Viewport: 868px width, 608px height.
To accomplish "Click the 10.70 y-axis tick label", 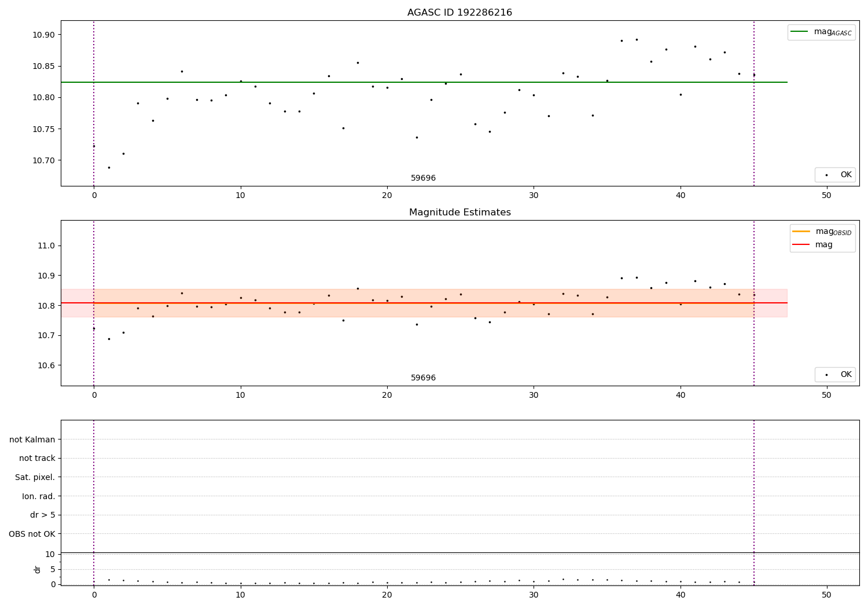I will [x=43, y=160].
